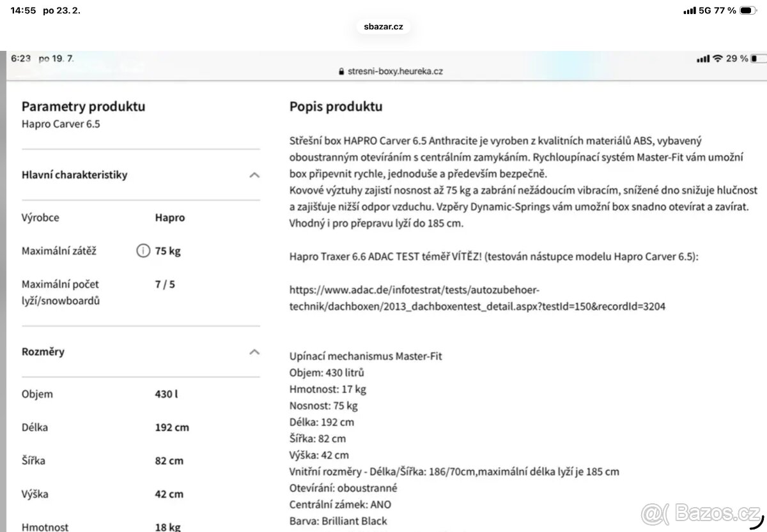This screenshot has width=767, height=532.
Task: Click the Hmotnost value 18 kg
Action: click(167, 526)
